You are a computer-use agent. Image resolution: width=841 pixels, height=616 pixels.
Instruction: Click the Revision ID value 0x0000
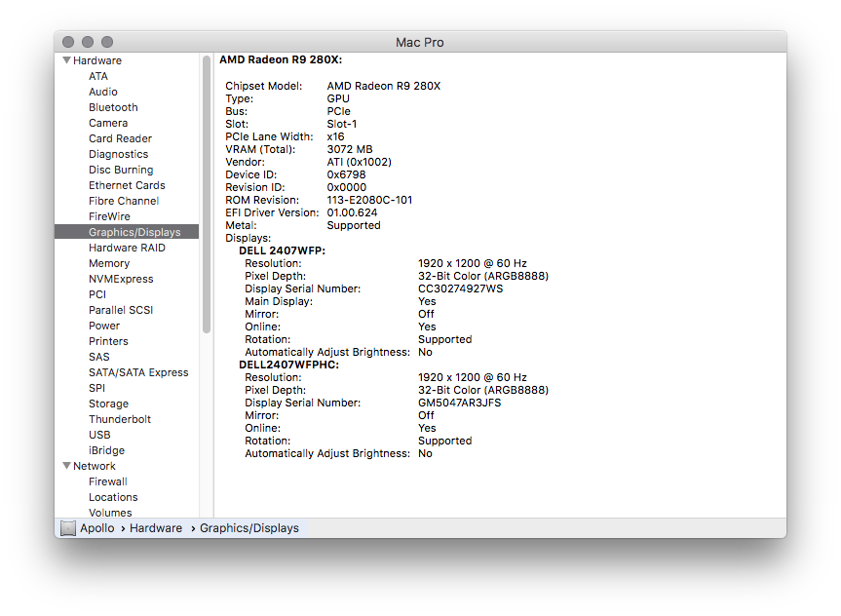point(347,187)
